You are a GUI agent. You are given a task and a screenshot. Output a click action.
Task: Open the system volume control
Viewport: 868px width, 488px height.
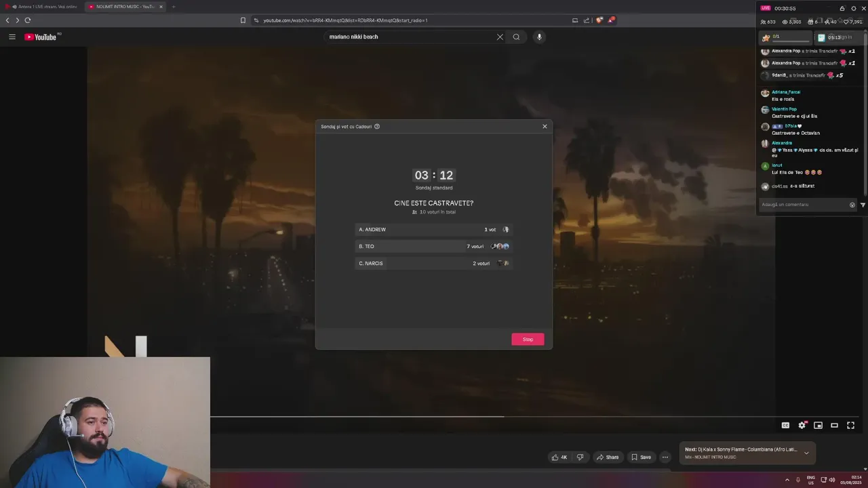tap(832, 480)
